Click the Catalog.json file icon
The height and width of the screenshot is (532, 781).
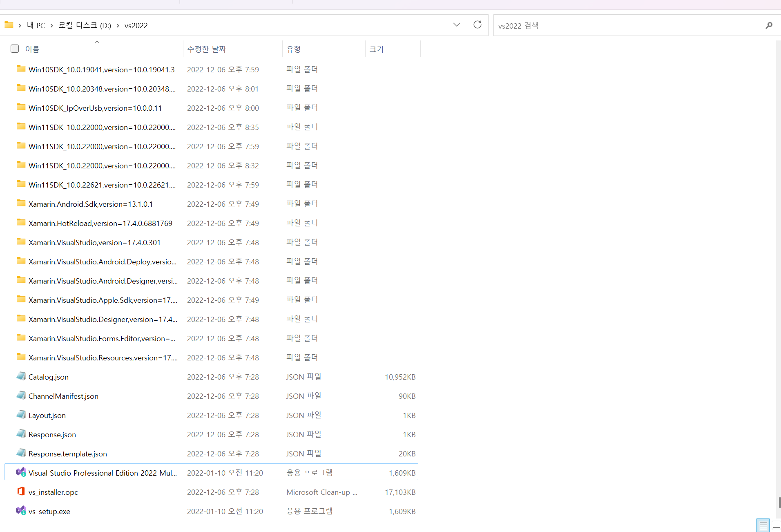point(21,376)
